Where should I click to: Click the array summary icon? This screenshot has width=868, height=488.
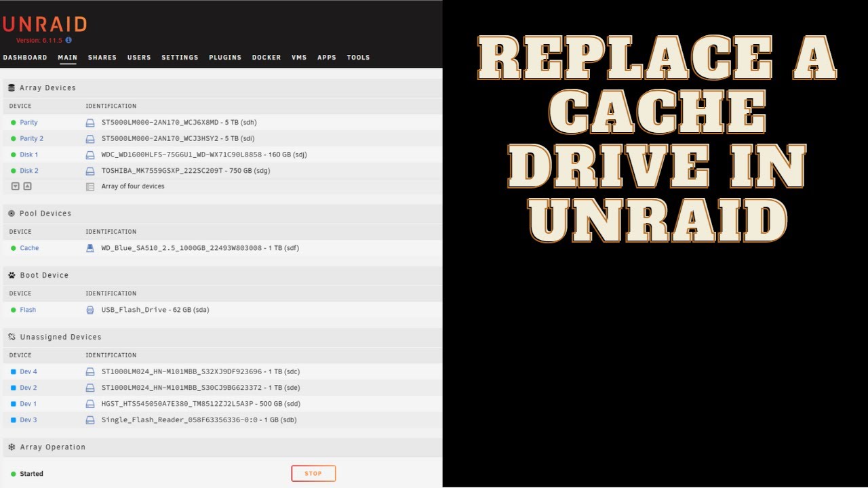pos(90,186)
